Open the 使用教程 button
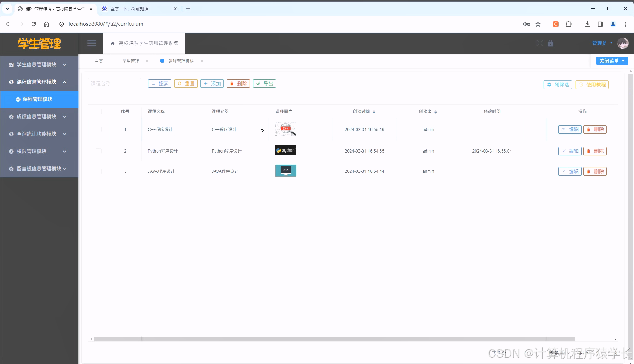The height and width of the screenshot is (364, 634). [x=592, y=85]
